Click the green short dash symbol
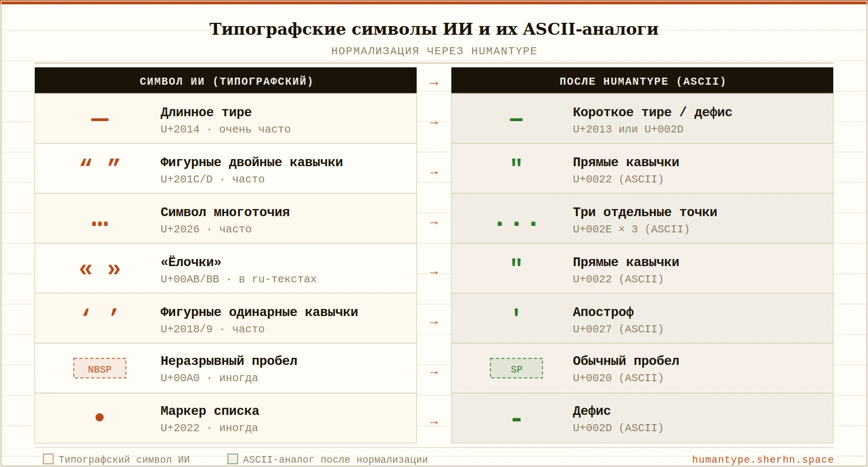868x467 pixels. tap(516, 119)
